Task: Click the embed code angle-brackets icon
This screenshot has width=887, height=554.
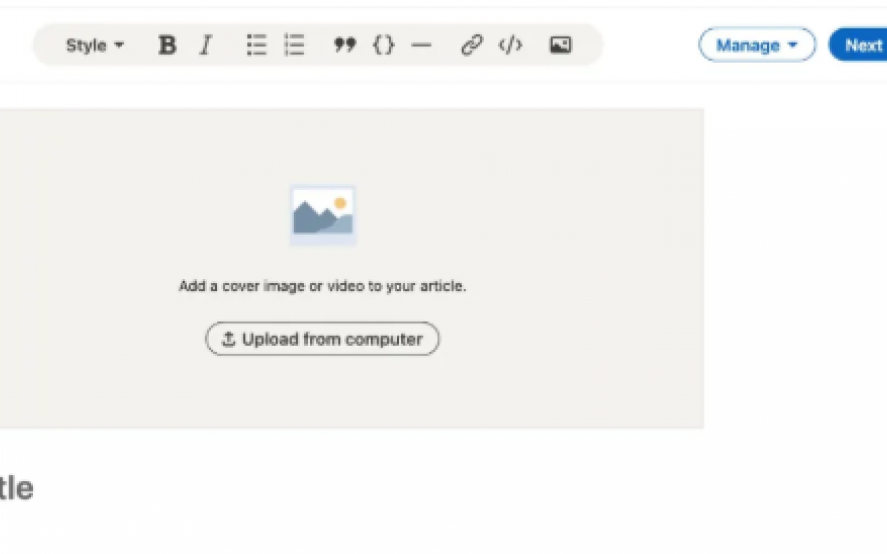Action: (x=510, y=45)
